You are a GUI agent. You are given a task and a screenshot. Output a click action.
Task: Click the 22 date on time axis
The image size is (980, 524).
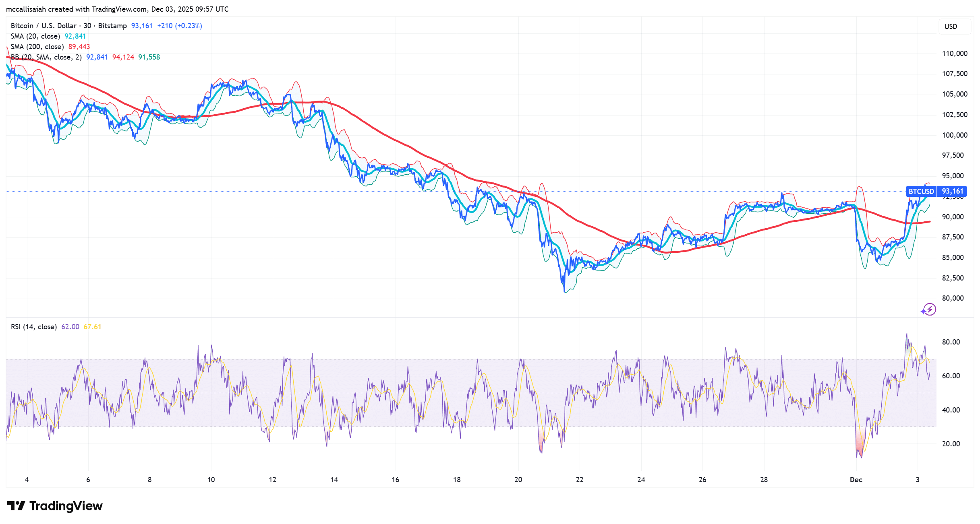(579, 480)
